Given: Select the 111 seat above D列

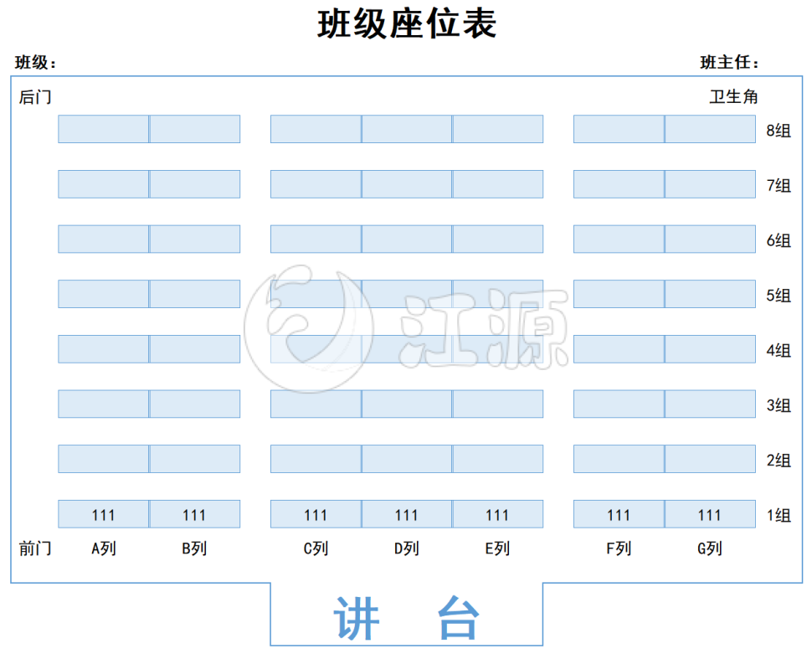Looking at the screenshot, I should [407, 514].
